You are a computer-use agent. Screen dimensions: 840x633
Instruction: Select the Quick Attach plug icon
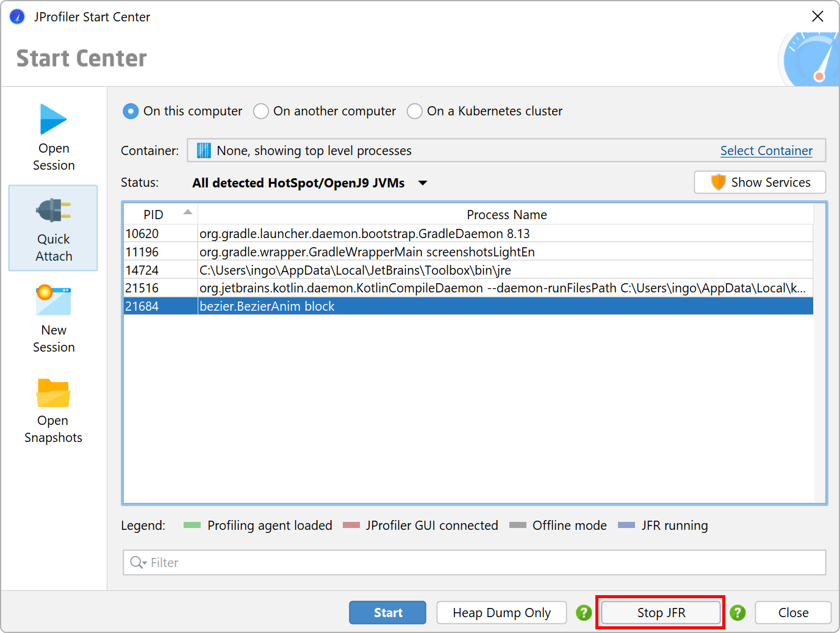(54, 211)
